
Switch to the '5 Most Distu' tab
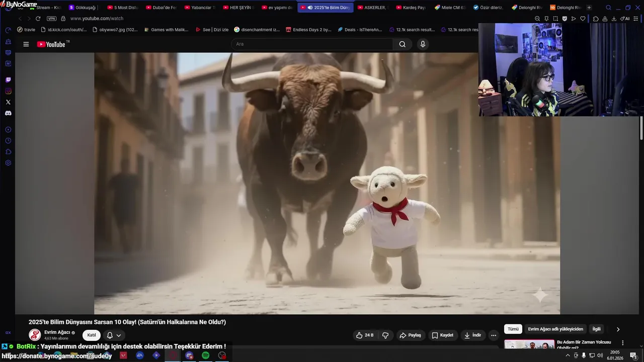coord(122,8)
